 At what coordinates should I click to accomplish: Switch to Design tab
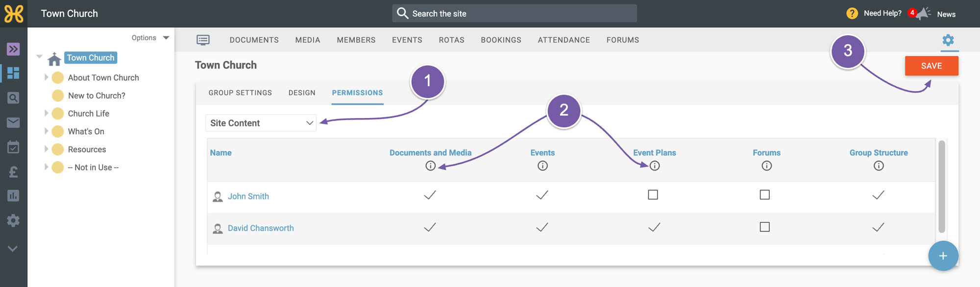coord(302,93)
